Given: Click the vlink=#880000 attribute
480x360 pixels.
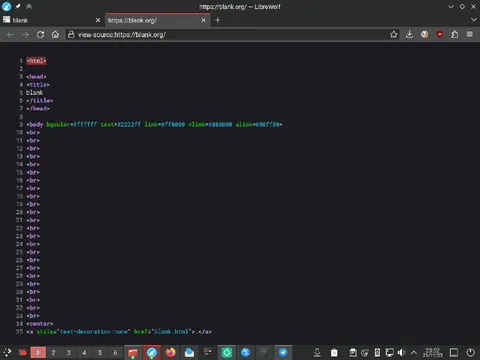Looking at the screenshot, I should (210, 124).
